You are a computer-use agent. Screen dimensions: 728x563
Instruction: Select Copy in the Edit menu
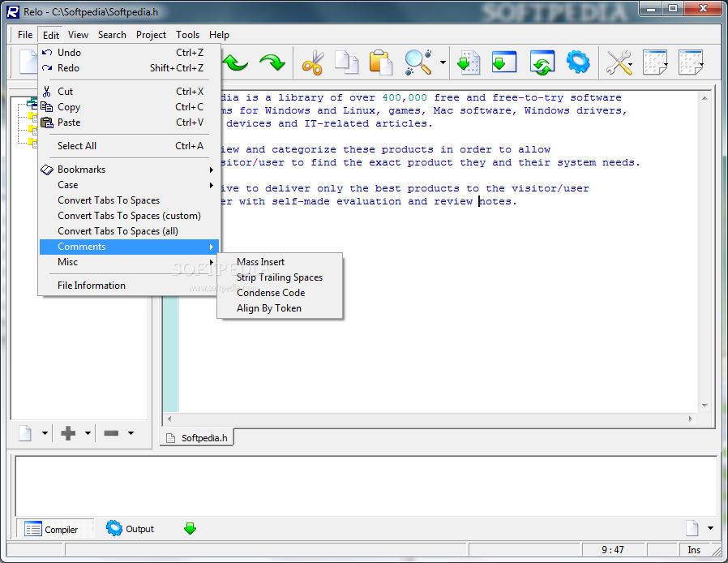(x=129, y=107)
